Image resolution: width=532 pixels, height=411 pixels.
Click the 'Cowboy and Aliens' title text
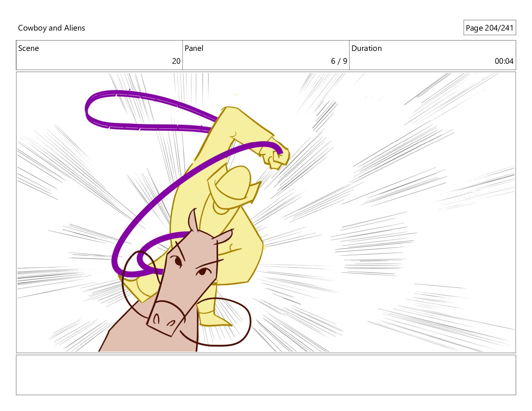click(52, 28)
